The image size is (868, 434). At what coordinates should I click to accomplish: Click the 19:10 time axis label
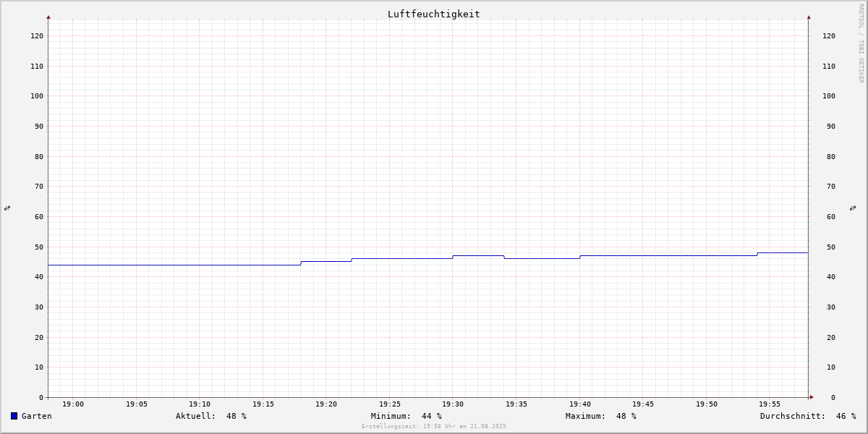pyautogui.click(x=200, y=404)
